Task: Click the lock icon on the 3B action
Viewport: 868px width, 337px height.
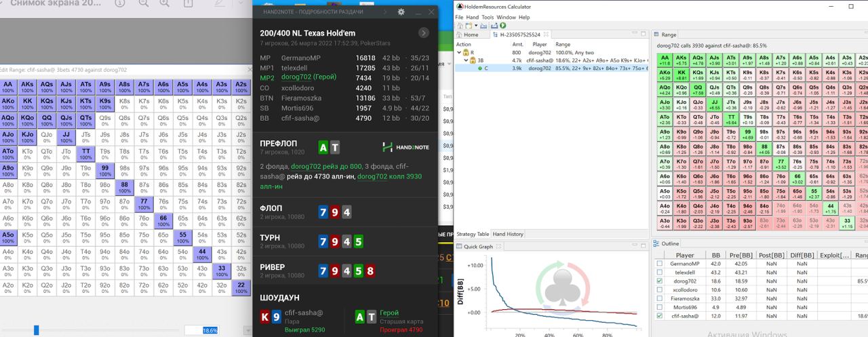Action: click(473, 60)
